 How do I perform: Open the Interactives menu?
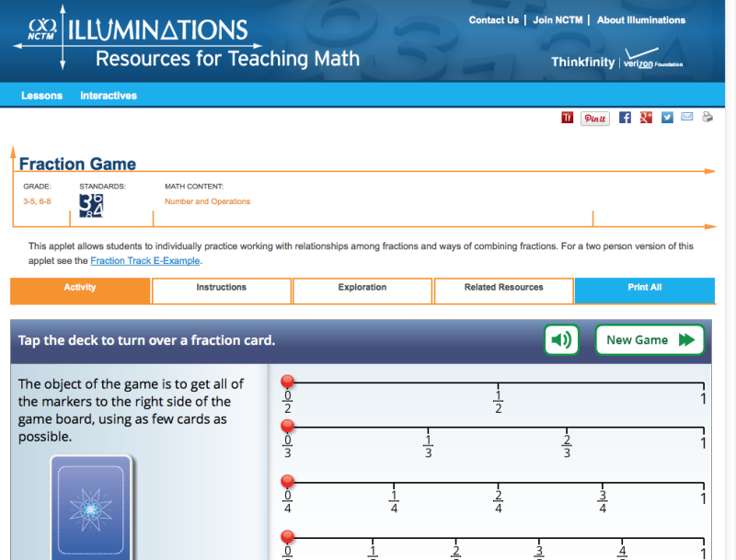coord(111,95)
